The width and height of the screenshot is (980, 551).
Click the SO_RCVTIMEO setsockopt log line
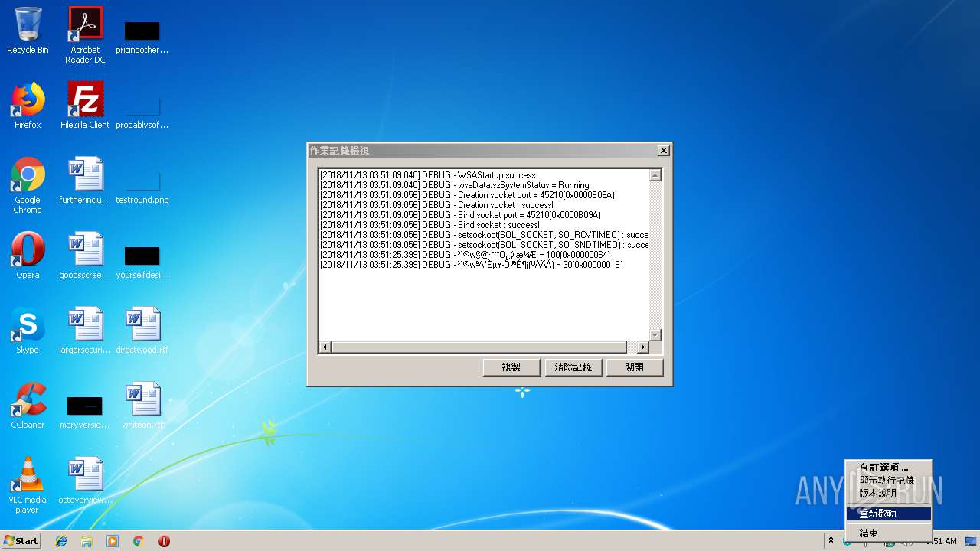tap(485, 235)
